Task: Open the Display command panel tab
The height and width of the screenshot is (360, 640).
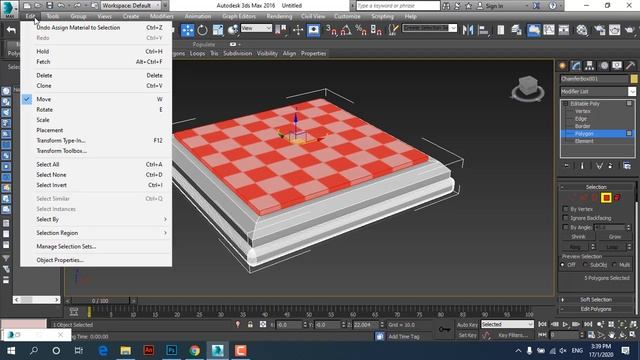Action: (617, 66)
